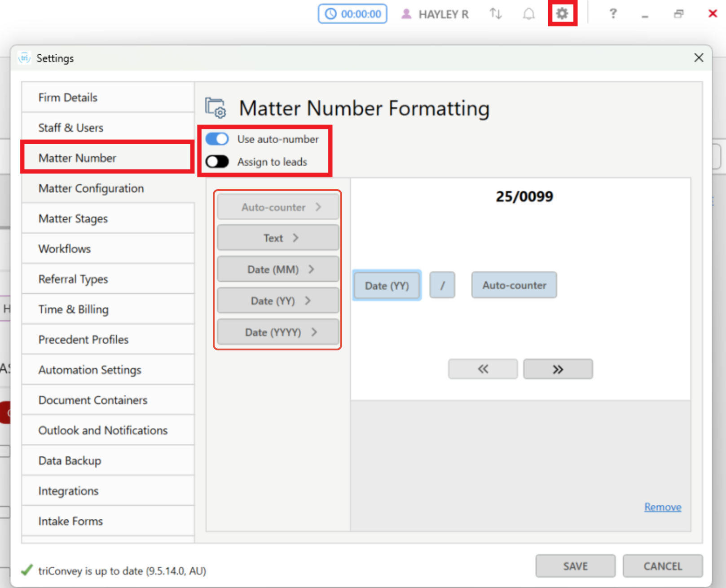Open Outlook and Notifications settings
This screenshot has height=588, width=726.
click(x=108, y=430)
